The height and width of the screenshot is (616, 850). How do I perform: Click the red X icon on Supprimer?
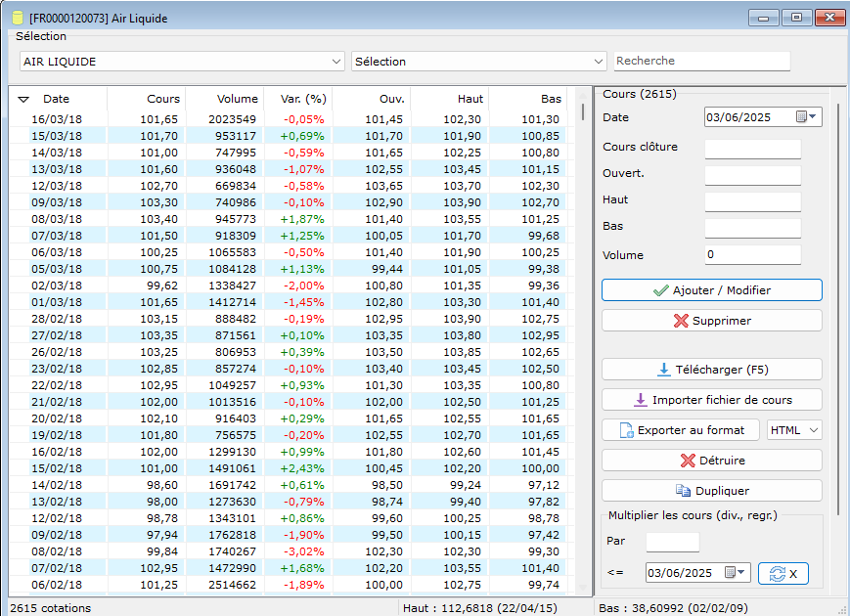click(681, 321)
